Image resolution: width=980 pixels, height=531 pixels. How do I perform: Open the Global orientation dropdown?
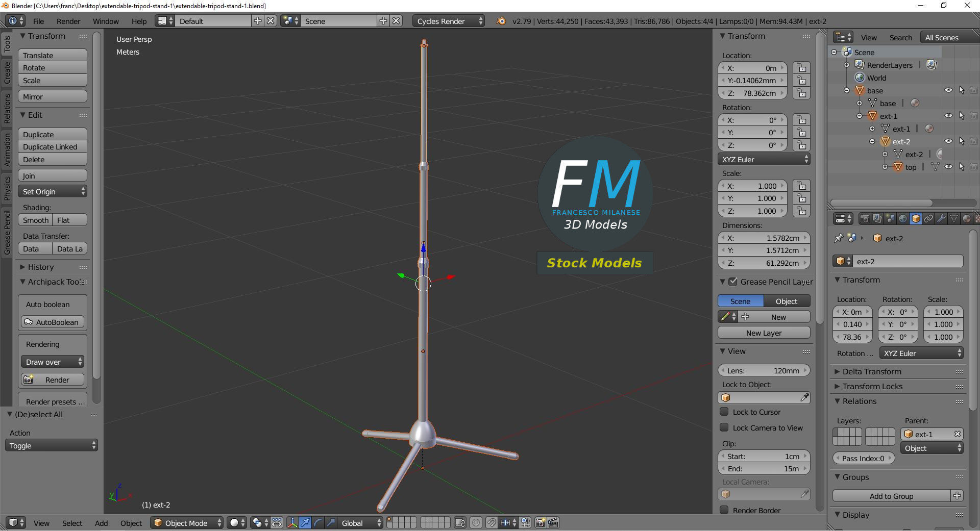coord(361,523)
